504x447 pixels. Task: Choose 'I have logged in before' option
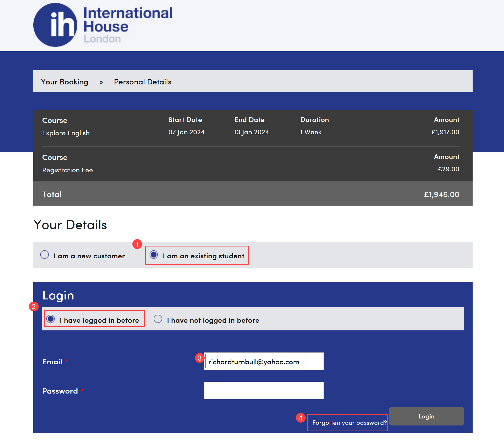coord(51,319)
